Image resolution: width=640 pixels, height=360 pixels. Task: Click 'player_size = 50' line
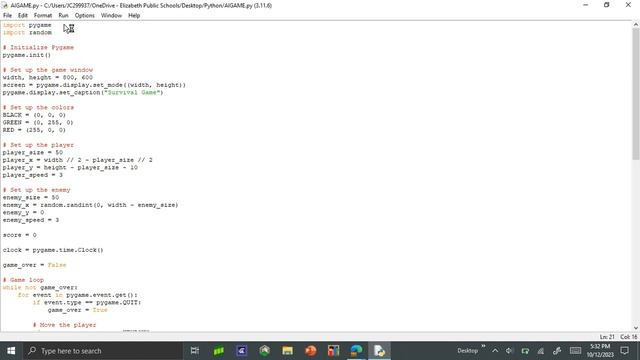pyautogui.click(x=33, y=152)
